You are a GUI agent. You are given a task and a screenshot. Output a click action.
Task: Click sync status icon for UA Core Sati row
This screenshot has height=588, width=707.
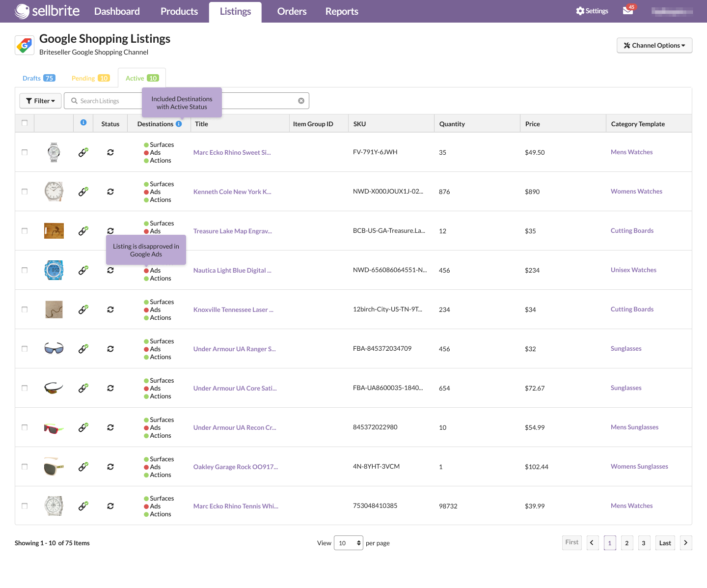110,388
